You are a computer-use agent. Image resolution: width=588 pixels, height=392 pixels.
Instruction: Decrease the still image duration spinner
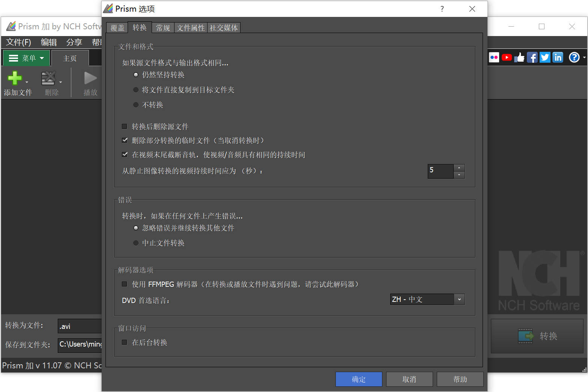[459, 175]
